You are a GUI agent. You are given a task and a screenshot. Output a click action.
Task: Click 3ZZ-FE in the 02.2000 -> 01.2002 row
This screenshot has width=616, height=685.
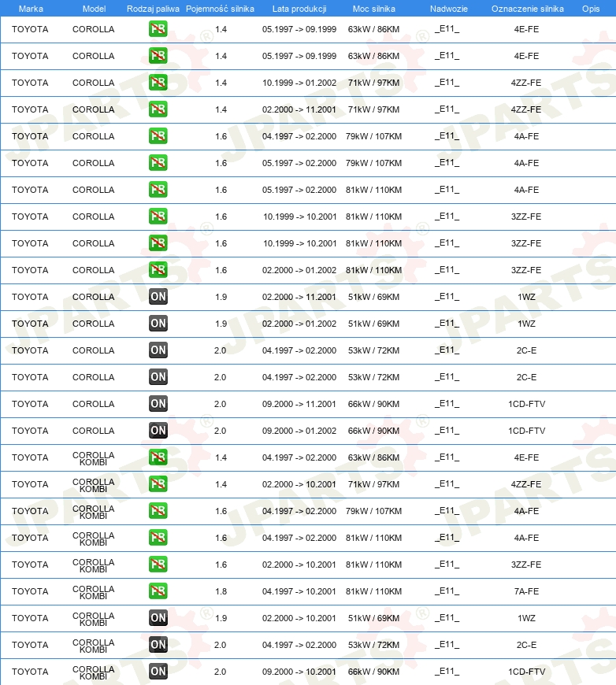click(526, 270)
